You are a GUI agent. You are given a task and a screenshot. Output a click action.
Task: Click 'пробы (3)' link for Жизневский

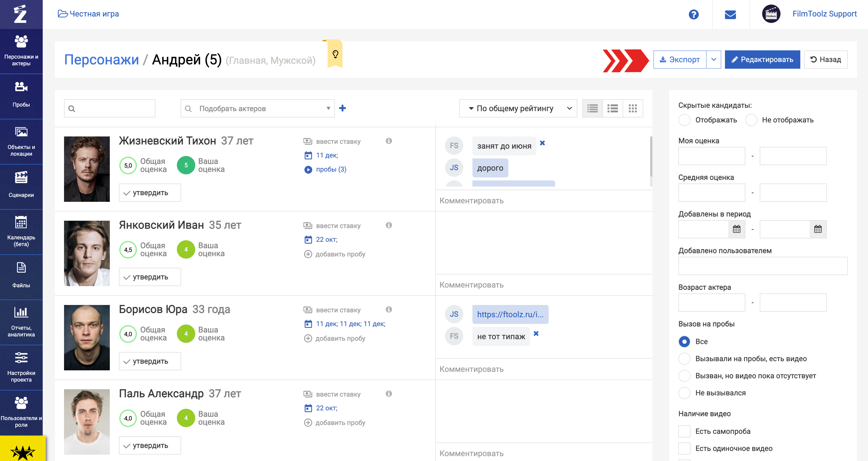coord(331,169)
